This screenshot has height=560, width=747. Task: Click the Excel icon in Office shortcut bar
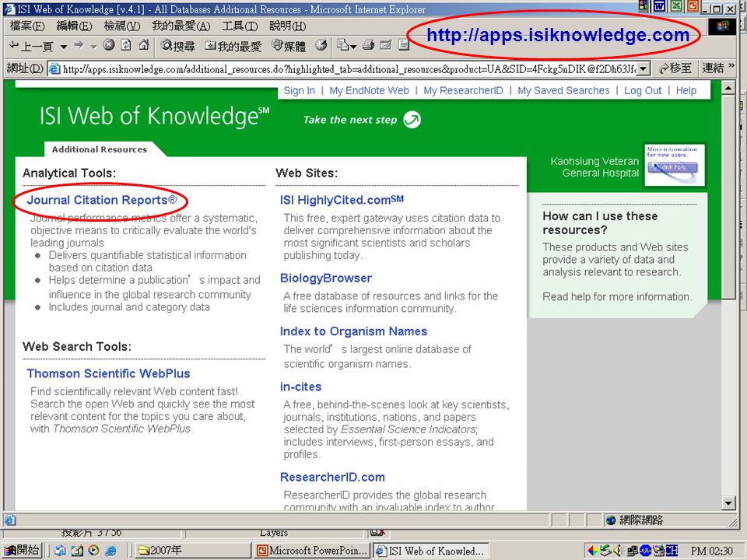pos(676,5)
